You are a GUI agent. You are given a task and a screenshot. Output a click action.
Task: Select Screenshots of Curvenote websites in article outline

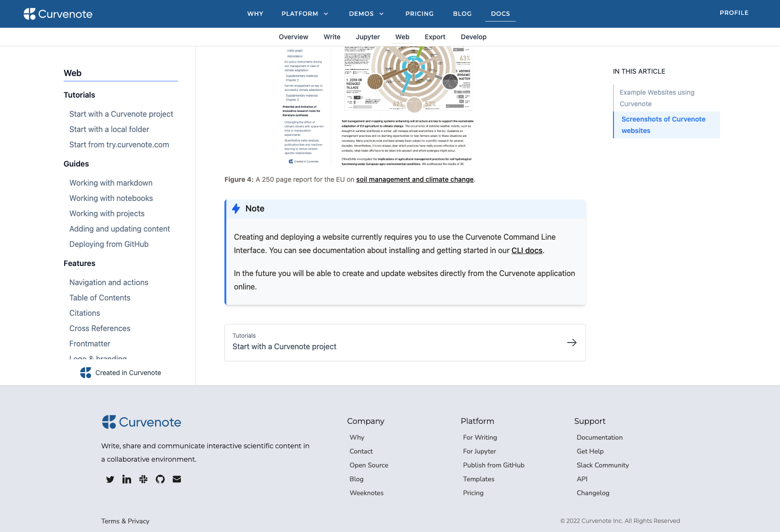663,125
